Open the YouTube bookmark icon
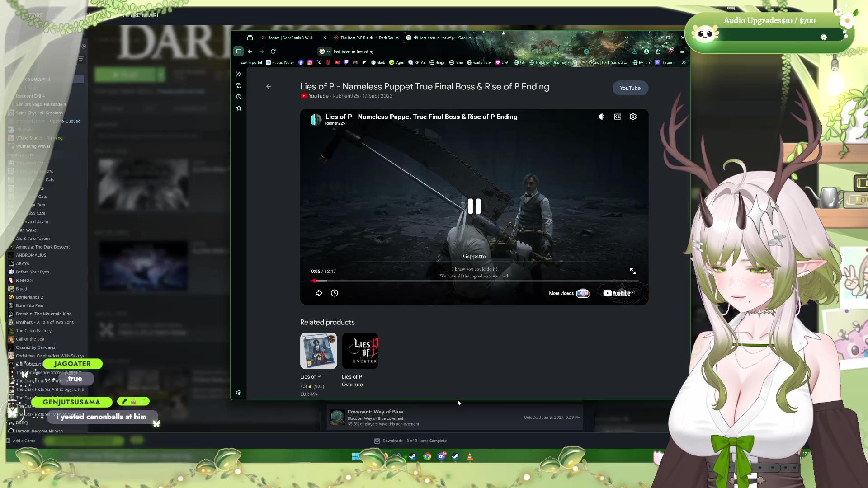 337,62
